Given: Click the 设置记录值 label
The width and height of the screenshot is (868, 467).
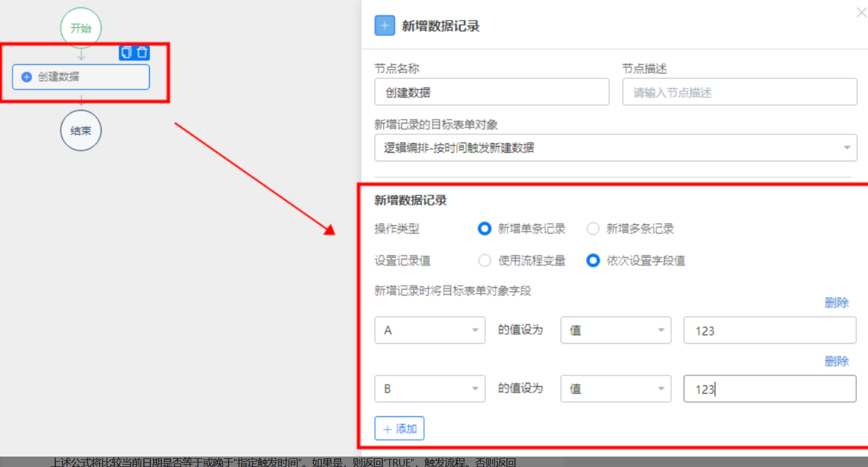Looking at the screenshot, I should 403,260.
